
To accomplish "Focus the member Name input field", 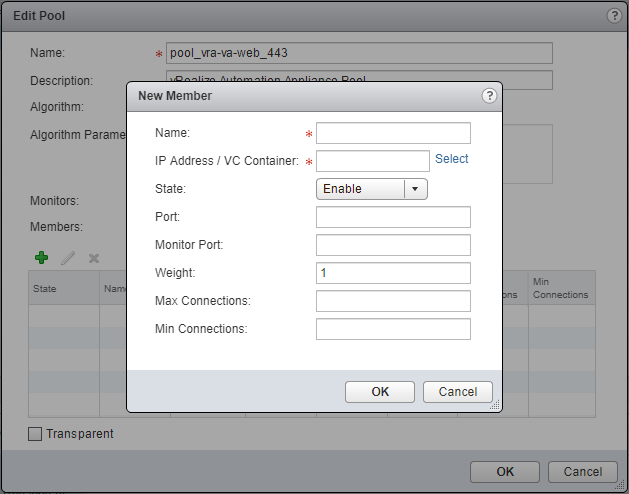I will coord(393,133).
